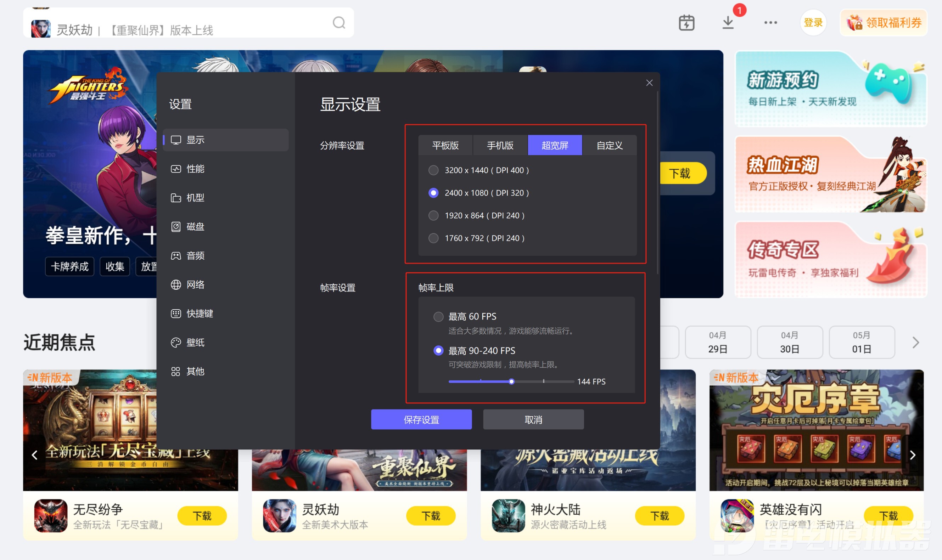Select 1920 x 864 resolution option
This screenshot has width=942, height=560.
[x=433, y=215]
